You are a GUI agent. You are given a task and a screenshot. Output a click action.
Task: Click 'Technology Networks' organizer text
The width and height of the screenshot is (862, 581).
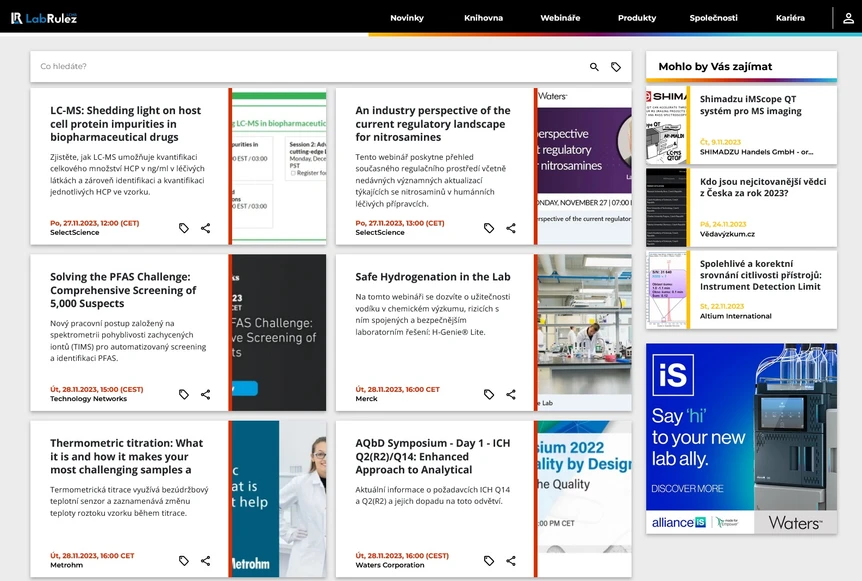click(x=89, y=399)
